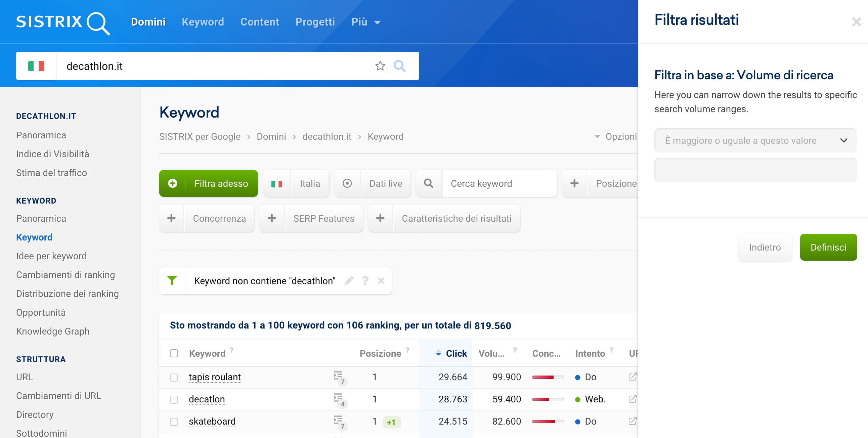Open the tapis roulant keyword link
Image resolution: width=868 pixels, height=438 pixels.
pos(215,377)
